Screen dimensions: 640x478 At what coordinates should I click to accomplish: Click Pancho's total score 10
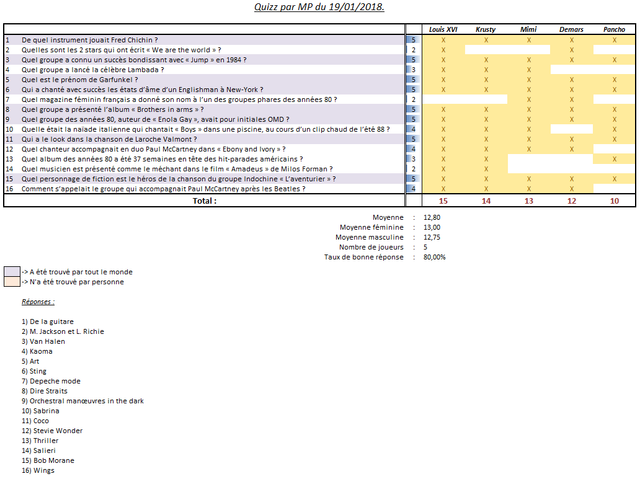[x=614, y=201]
